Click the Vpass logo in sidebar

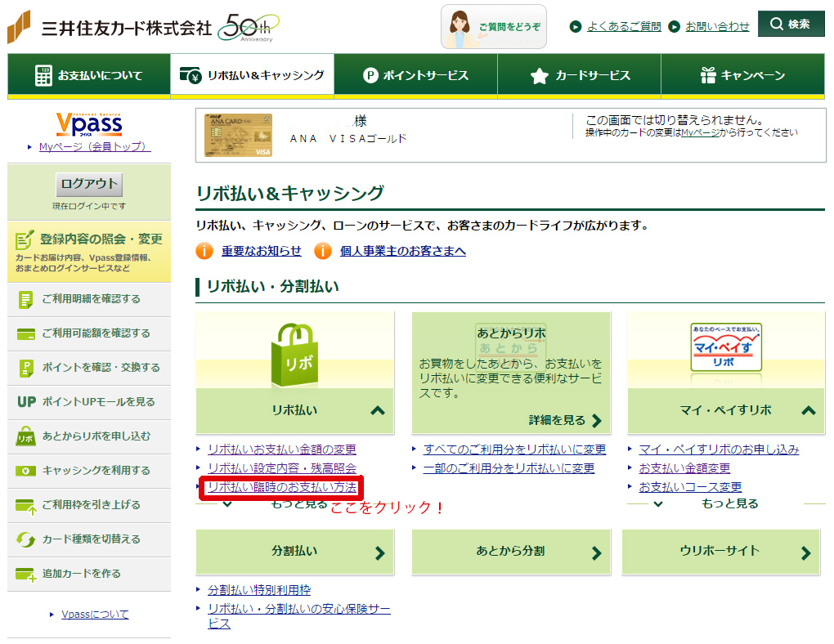point(89,124)
